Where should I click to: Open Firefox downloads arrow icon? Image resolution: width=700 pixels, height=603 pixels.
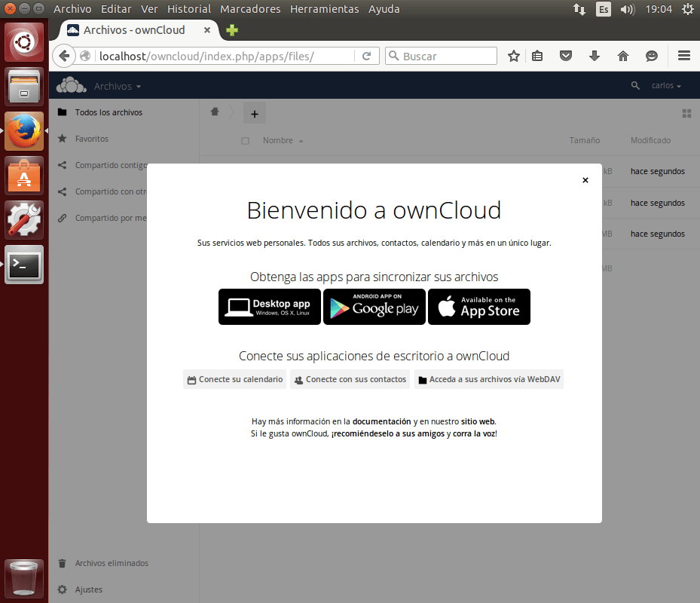tap(595, 56)
